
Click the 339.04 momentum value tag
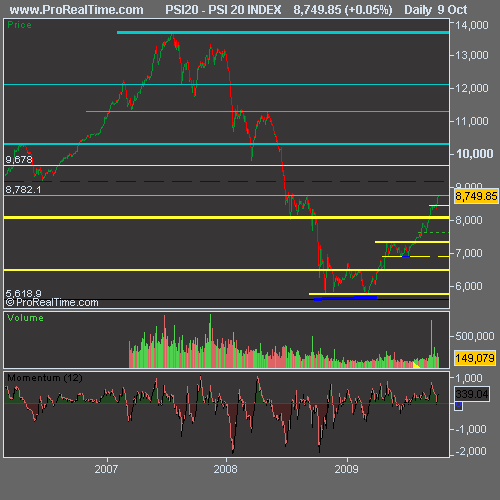472,394
